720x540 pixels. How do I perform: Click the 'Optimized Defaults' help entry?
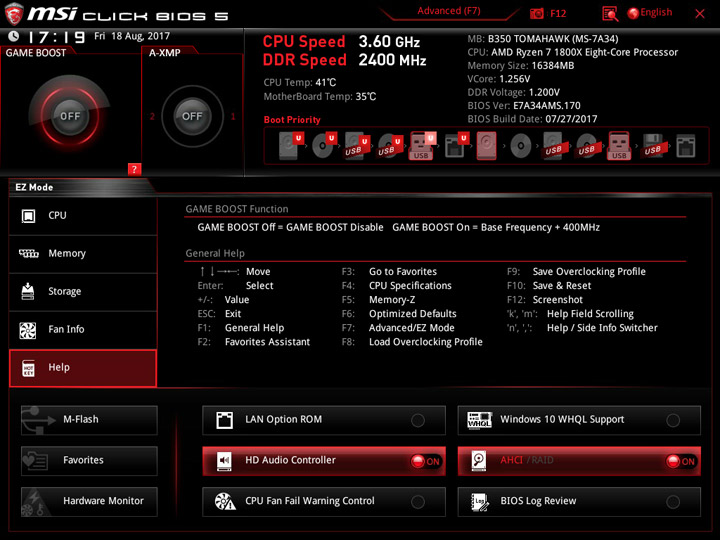point(413,314)
